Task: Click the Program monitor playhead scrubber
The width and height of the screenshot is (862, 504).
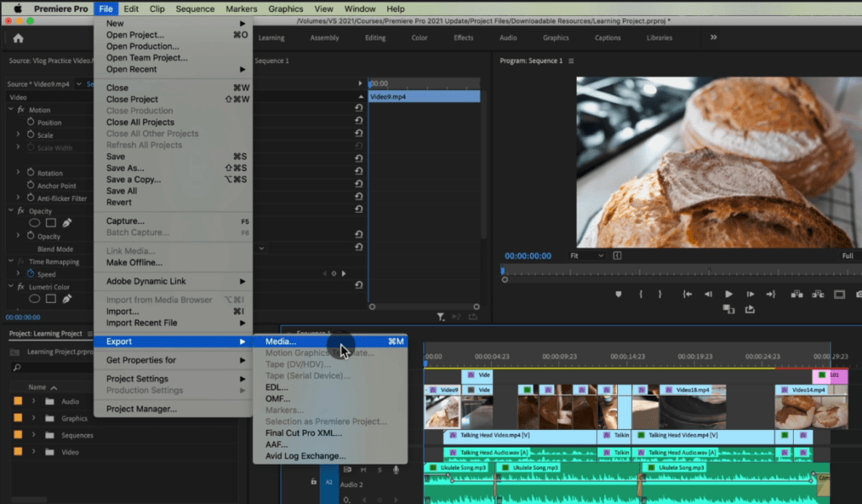Action: pos(503,270)
